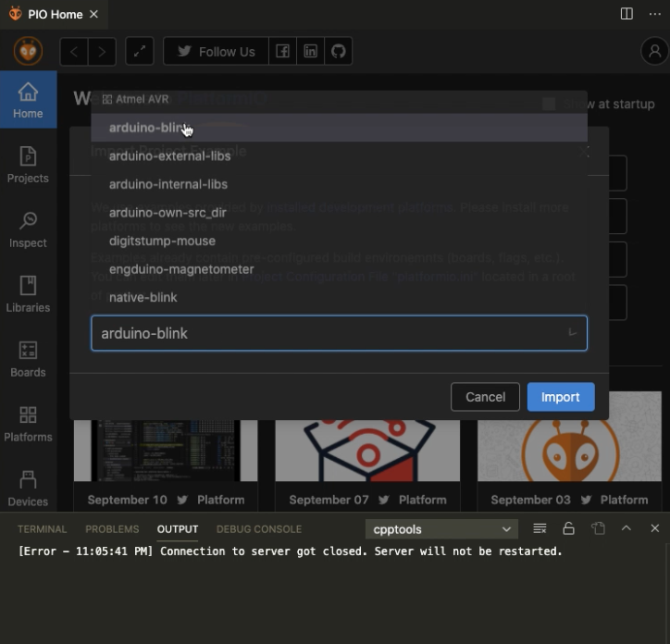This screenshot has width=670, height=644.
Task: Click the Atmel AVR group header
Action: pyautogui.click(x=136, y=99)
